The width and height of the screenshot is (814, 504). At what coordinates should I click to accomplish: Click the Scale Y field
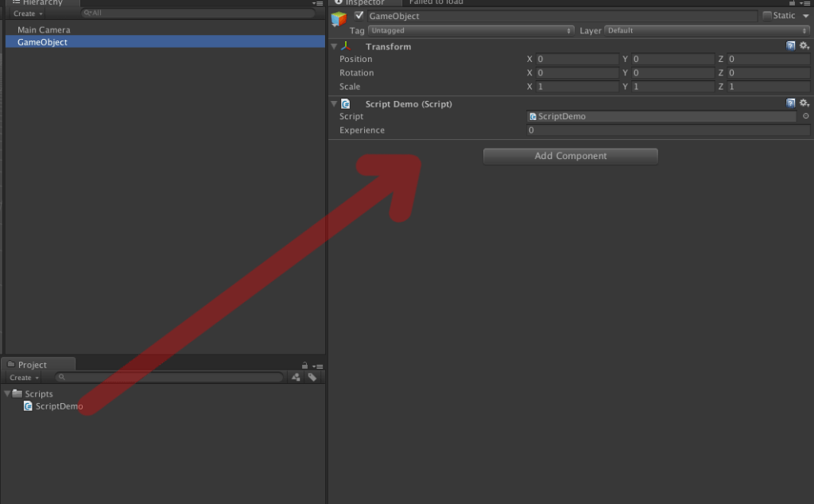coord(673,87)
